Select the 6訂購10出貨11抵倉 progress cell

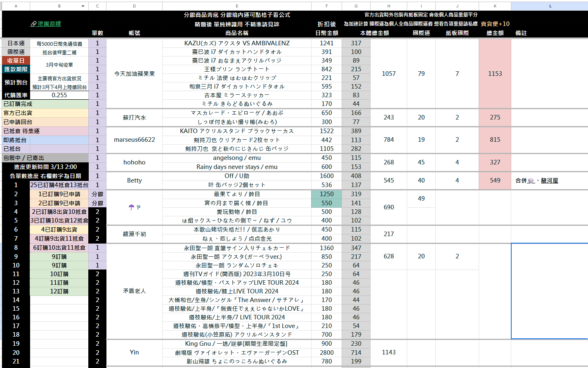[x=59, y=248]
